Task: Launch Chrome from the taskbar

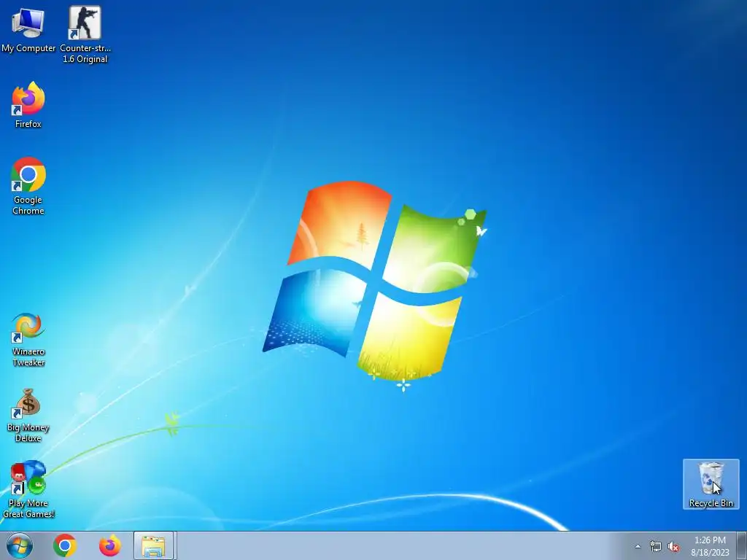Action: pyautogui.click(x=65, y=545)
